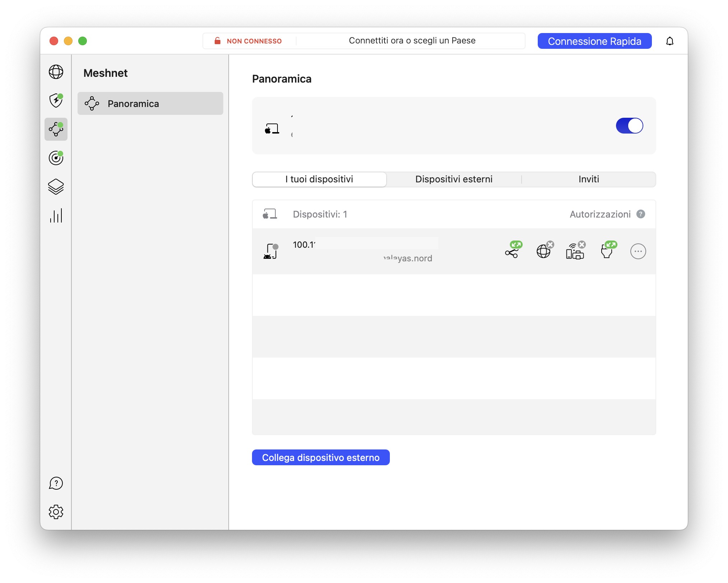This screenshot has width=728, height=583.
Task: Open the Inviti tab
Action: coord(589,179)
